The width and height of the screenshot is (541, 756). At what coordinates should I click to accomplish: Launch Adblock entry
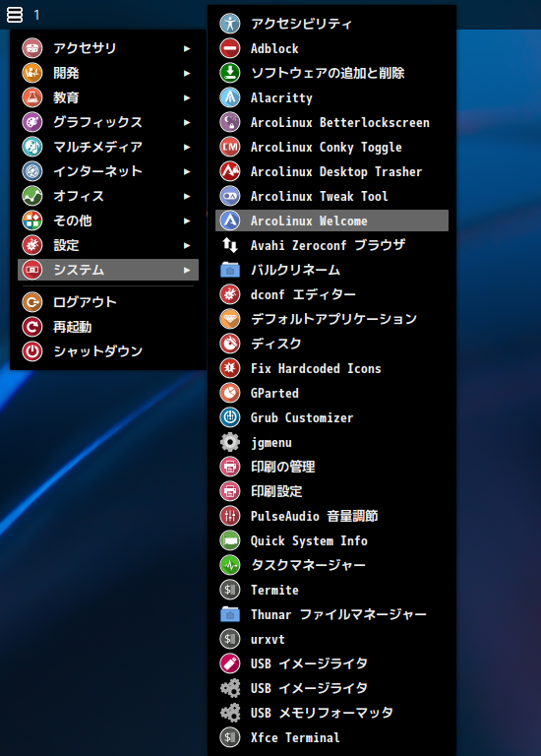coord(331,48)
